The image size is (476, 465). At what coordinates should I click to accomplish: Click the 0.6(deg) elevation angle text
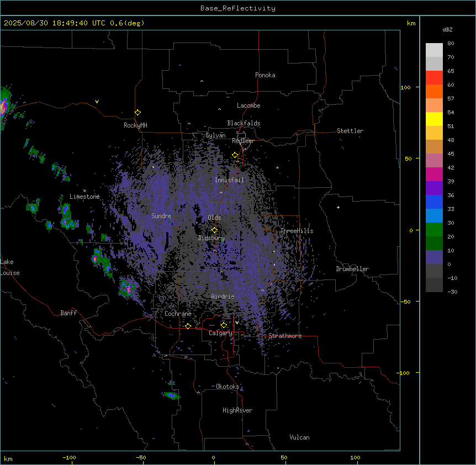(x=127, y=23)
